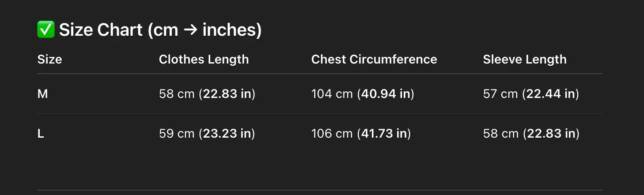Select the Size column header
The width and height of the screenshot is (644, 195).
pos(49,60)
